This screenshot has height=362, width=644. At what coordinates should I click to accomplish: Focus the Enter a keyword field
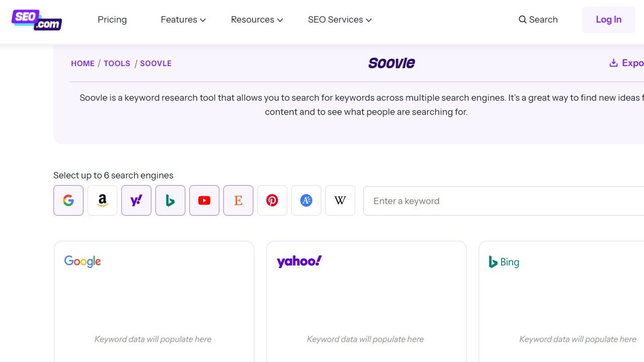[x=504, y=201]
